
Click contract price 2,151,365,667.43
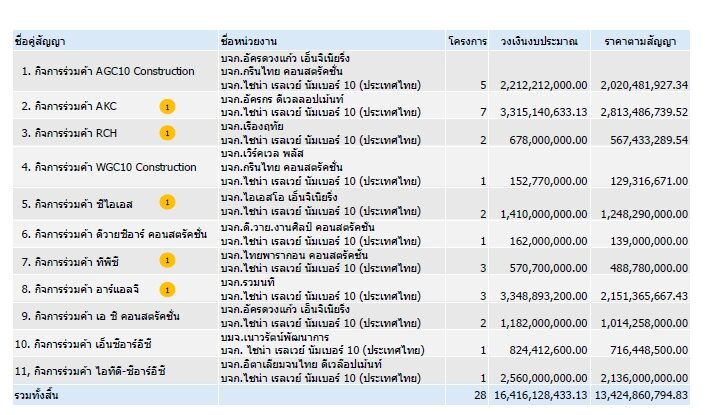[644, 296]
